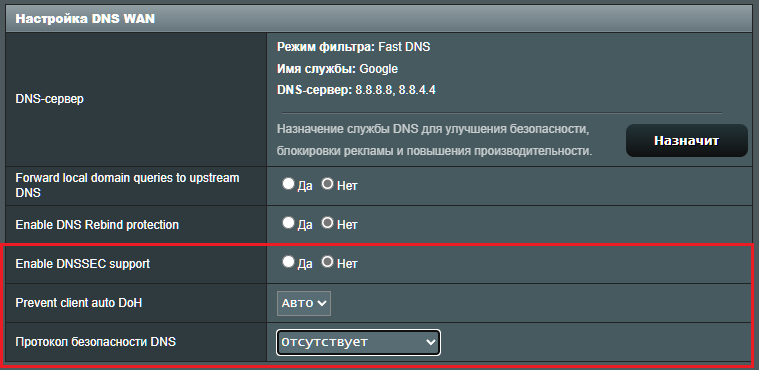The width and height of the screenshot is (759, 370).
Task: Click the Назначение службы DNS description text
Action: (x=435, y=140)
